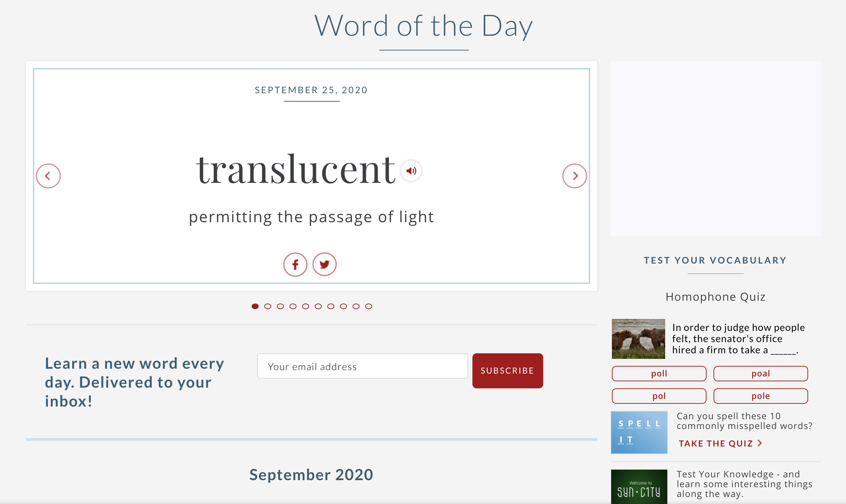This screenshot has height=504, width=846.
Task: Select the first filled carousel dot
Action: tap(255, 306)
